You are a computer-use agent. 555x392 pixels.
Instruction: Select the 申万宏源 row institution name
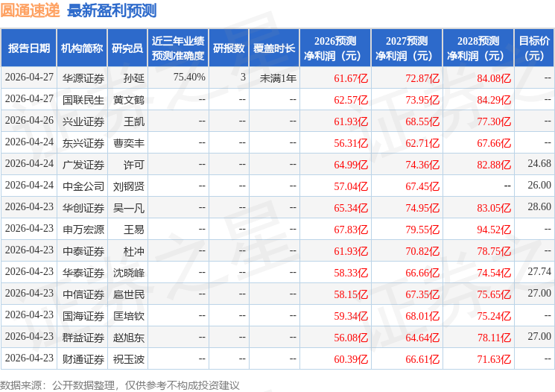[x=83, y=230]
